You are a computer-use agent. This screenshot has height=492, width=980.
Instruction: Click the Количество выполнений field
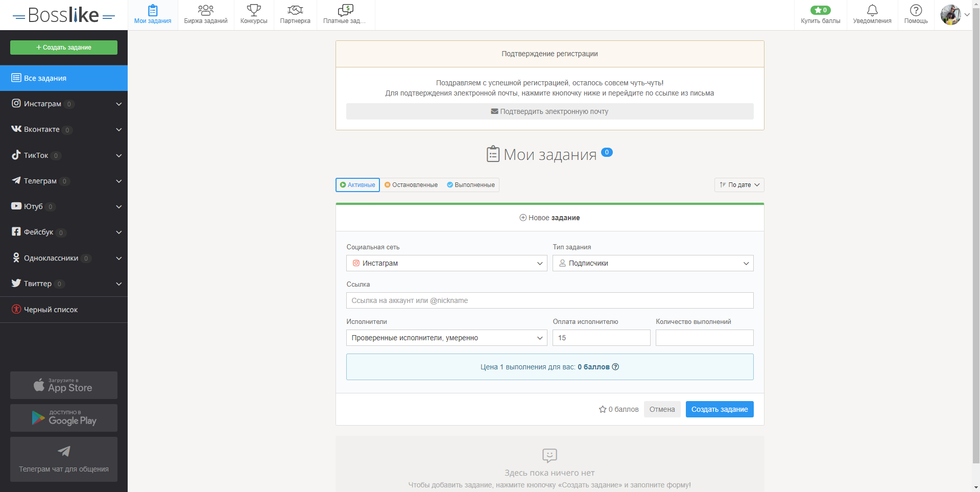[704, 338]
